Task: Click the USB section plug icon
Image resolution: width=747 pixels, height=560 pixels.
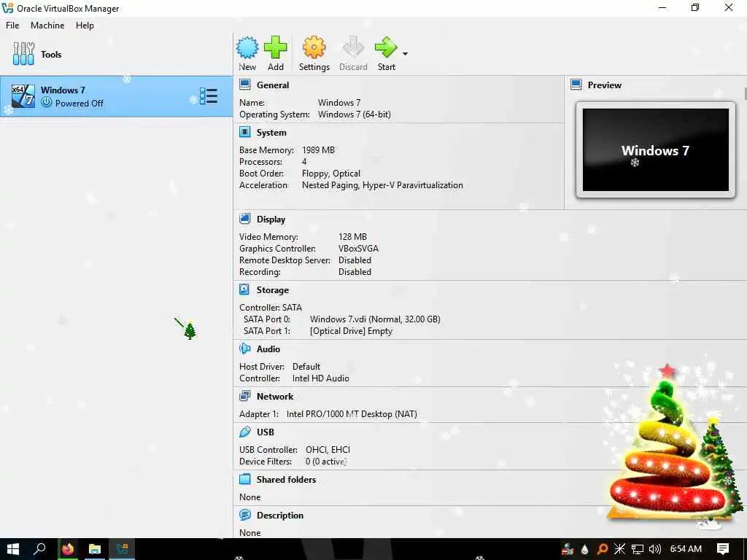Action: point(245,432)
